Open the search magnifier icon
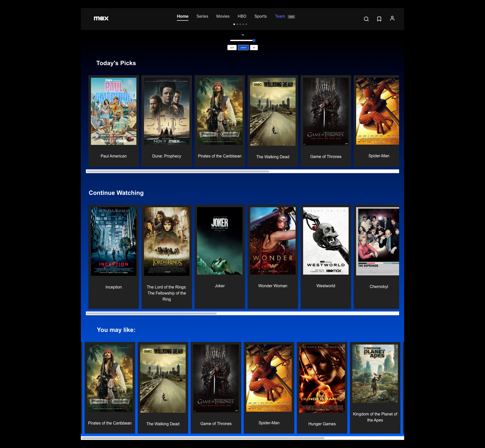This screenshot has height=448, width=485. [x=366, y=19]
